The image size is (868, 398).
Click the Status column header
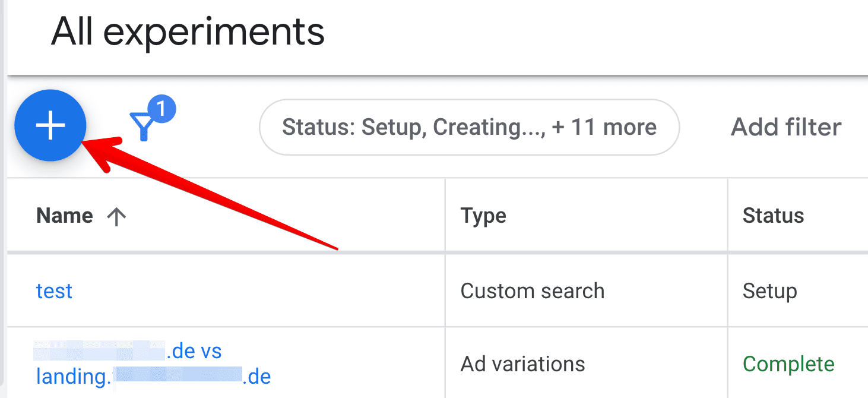coord(773,216)
